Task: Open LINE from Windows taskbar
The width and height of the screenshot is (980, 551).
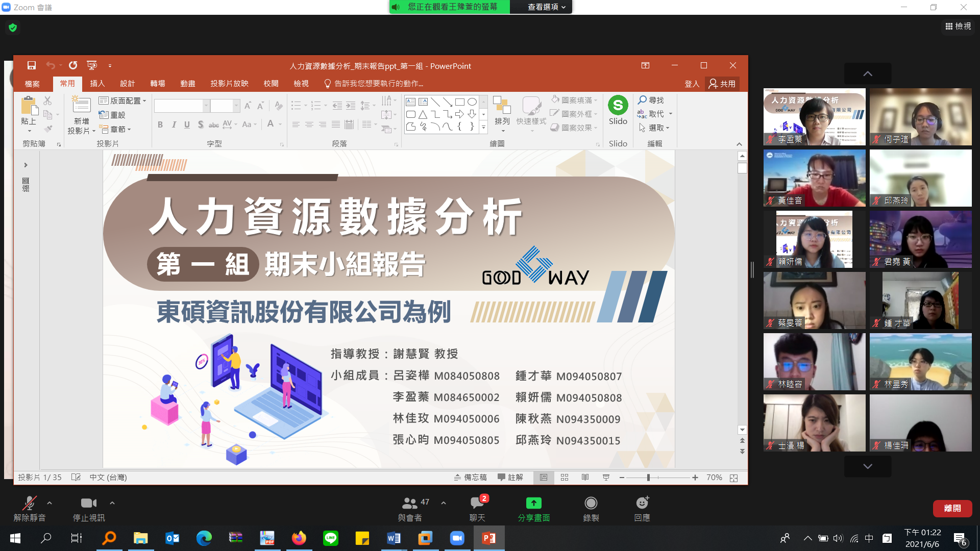Action: click(x=331, y=538)
